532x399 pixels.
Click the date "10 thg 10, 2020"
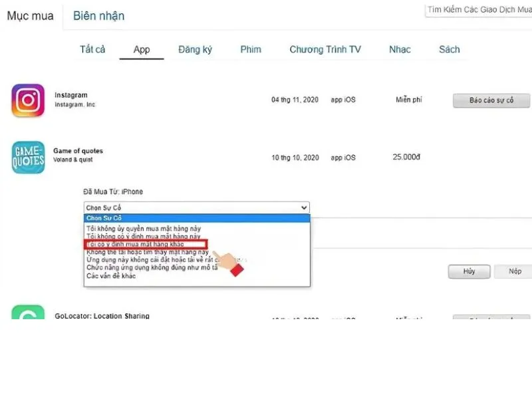coord(295,158)
